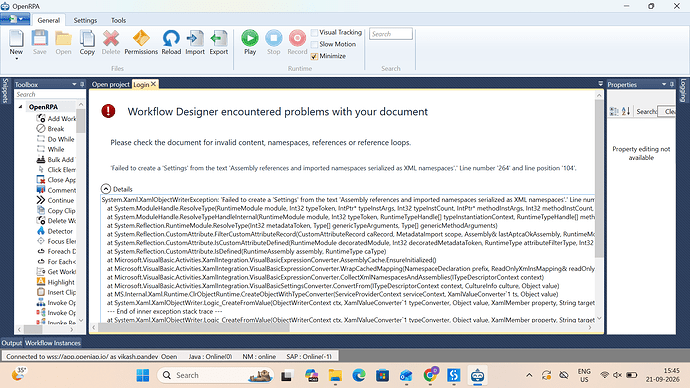Toggle the Properties panel auto-hide pin
The image size is (690, 388).
point(672,84)
